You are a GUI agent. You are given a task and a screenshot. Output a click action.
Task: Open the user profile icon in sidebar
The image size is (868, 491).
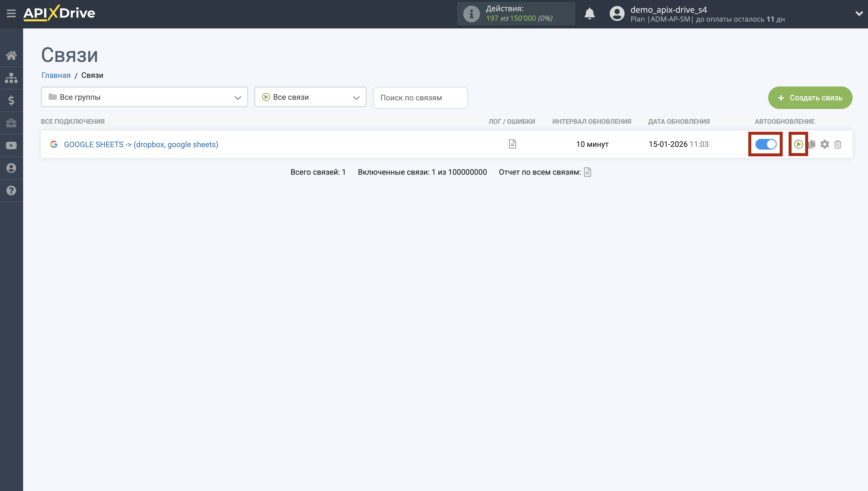tap(11, 168)
